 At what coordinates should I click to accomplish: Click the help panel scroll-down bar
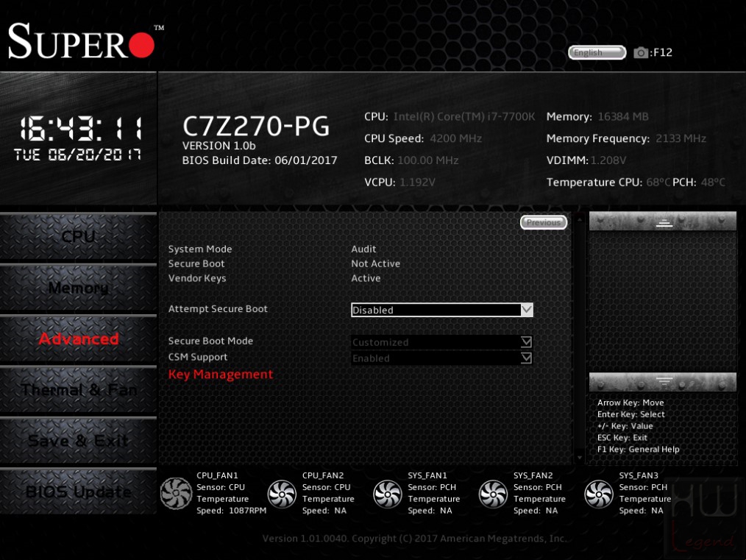click(663, 382)
